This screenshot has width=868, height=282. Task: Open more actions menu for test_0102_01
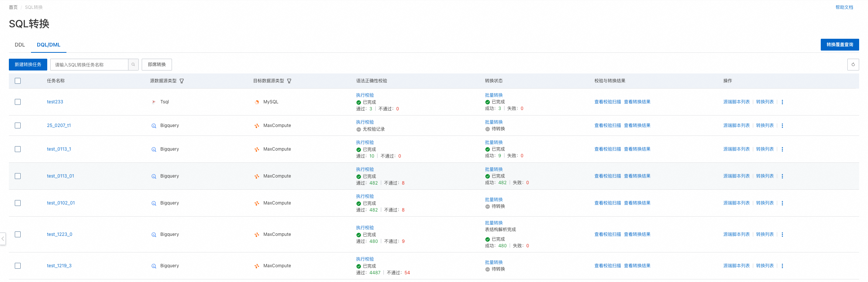[x=782, y=203]
